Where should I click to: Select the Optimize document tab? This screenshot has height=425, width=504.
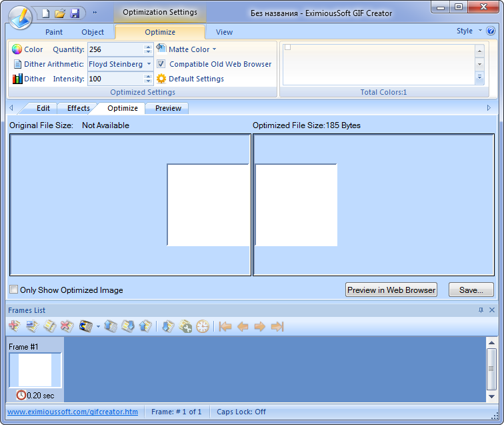pyautogui.click(x=123, y=108)
